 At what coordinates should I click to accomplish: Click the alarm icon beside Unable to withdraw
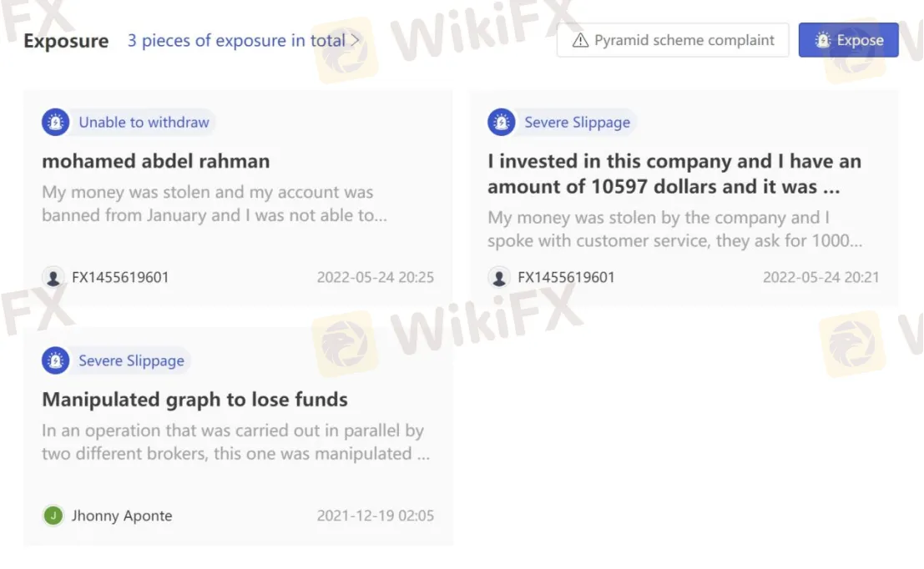click(55, 123)
